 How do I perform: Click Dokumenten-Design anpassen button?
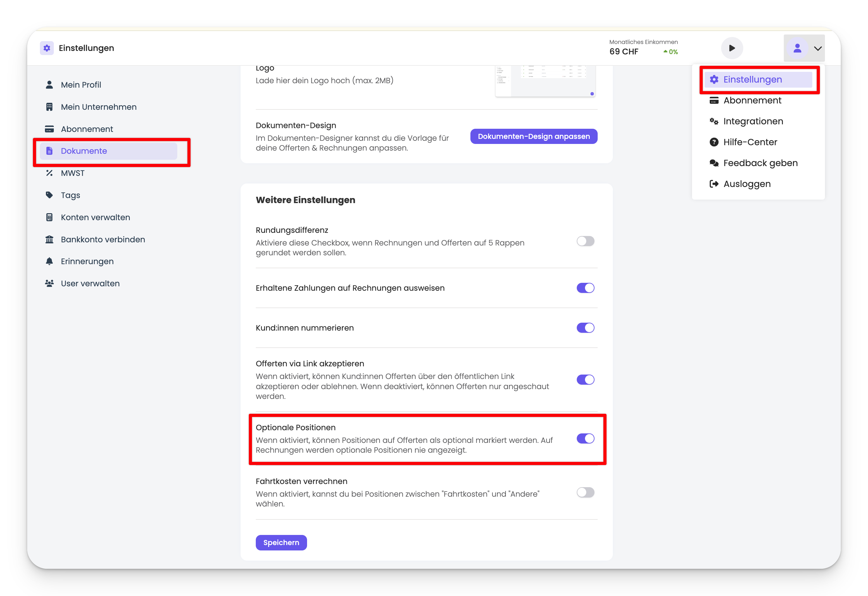534,136
